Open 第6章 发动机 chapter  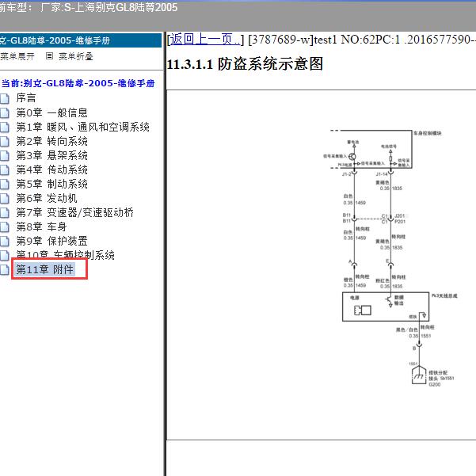point(47,198)
